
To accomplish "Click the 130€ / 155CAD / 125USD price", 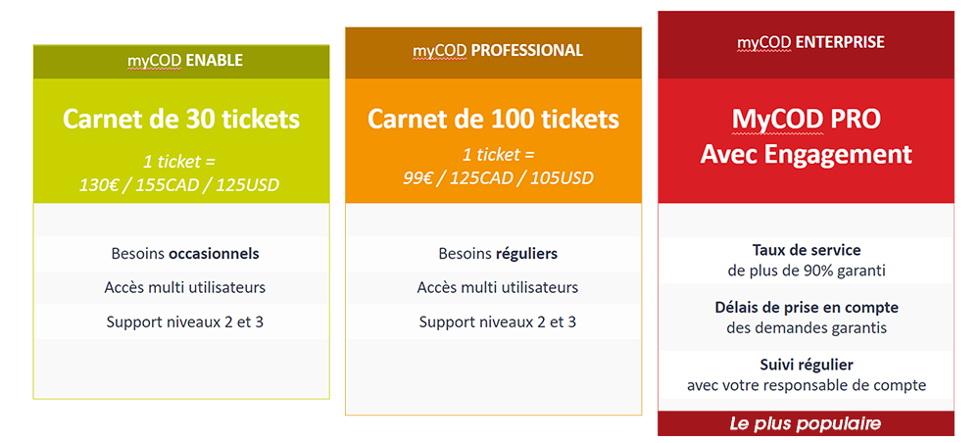I will click(x=180, y=185).
